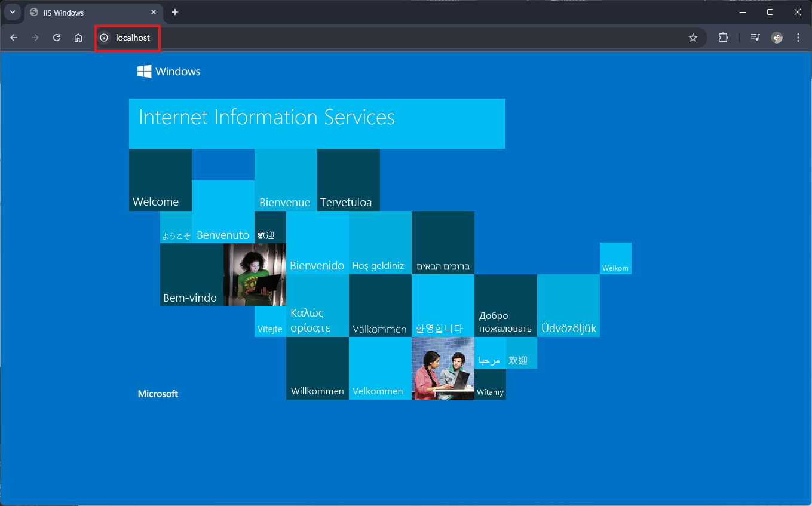The width and height of the screenshot is (812, 506).
Task: Click the Willkommen tile
Action: click(x=317, y=368)
